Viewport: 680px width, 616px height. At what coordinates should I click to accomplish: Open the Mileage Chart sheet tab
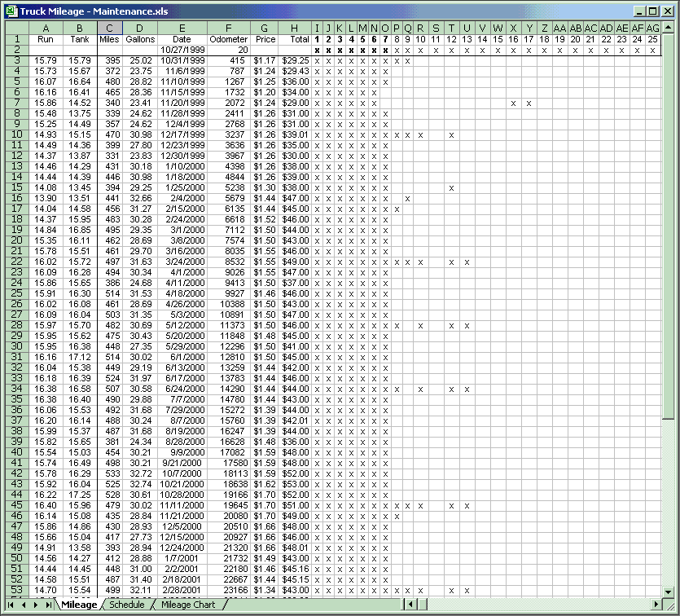(188, 605)
